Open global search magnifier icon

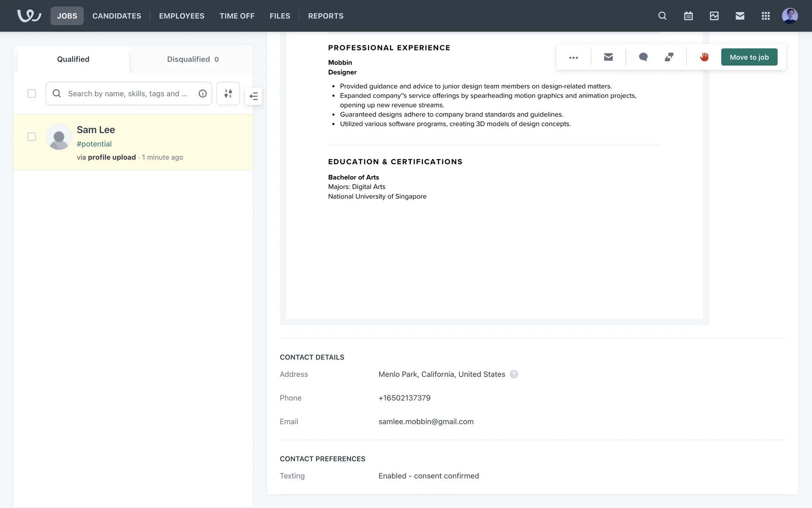662,16
